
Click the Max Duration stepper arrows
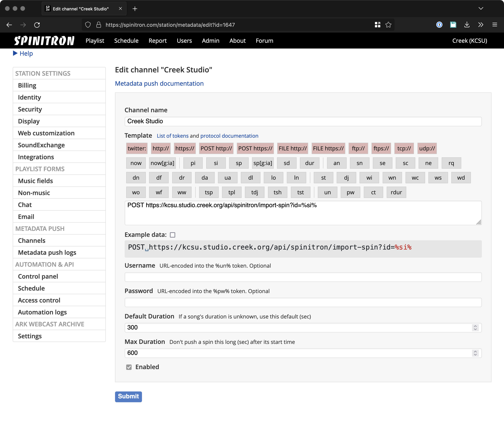[475, 353]
